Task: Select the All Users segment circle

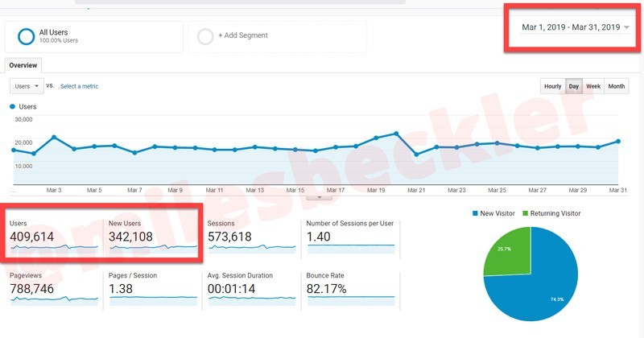Action: point(26,36)
